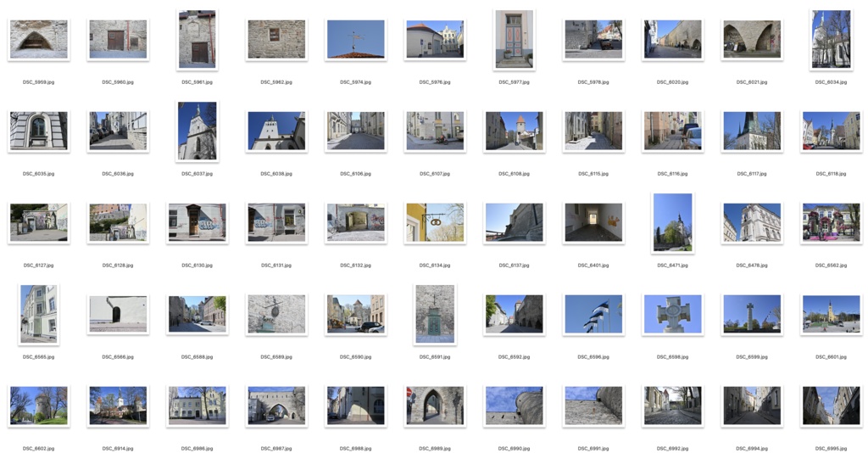Image resolution: width=868 pixels, height=453 pixels.
Task: Select the DSC_6034.jpg church tower thumbnail
Action: click(831, 40)
